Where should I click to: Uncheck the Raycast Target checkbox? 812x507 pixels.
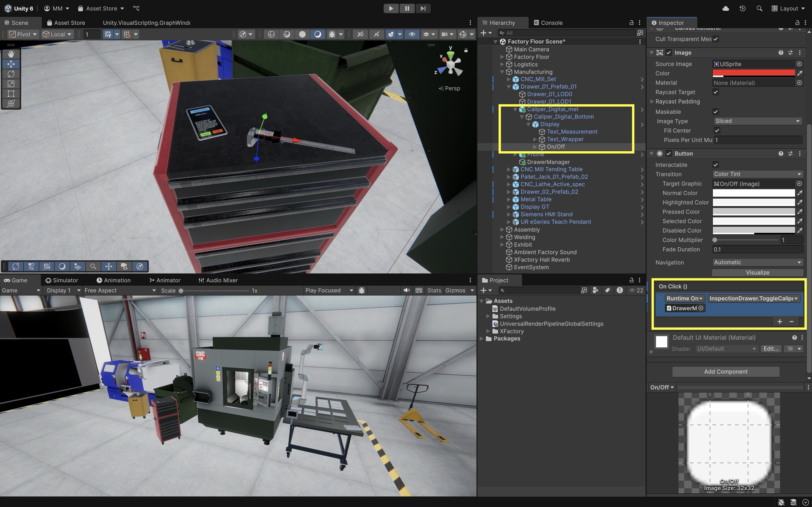(715, 92)
